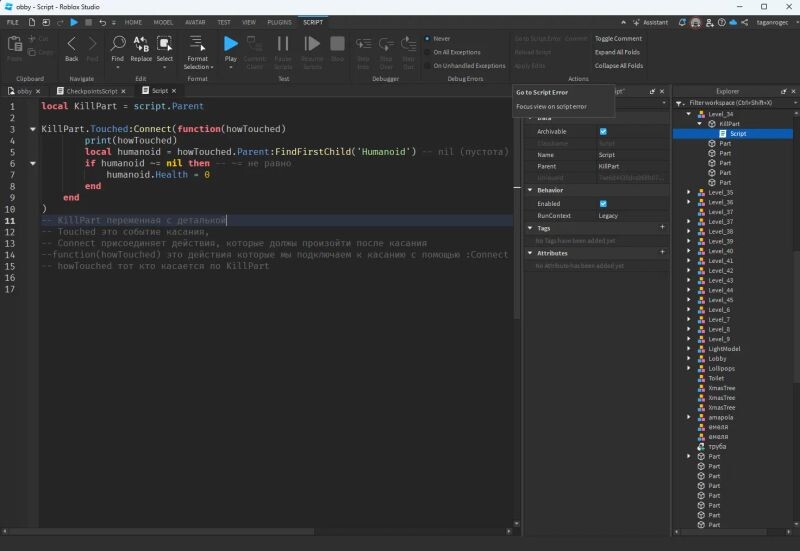Select the Script icon under KillPart
This screenshot has width=800, height=551.
coord(723,133)
